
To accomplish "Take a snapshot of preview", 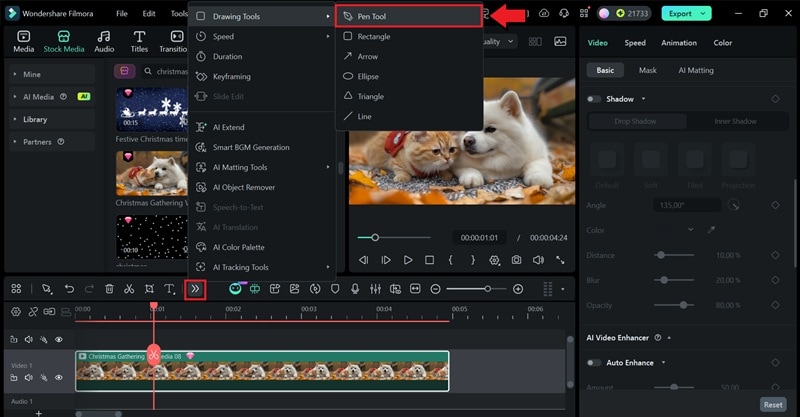I will 516,260.
